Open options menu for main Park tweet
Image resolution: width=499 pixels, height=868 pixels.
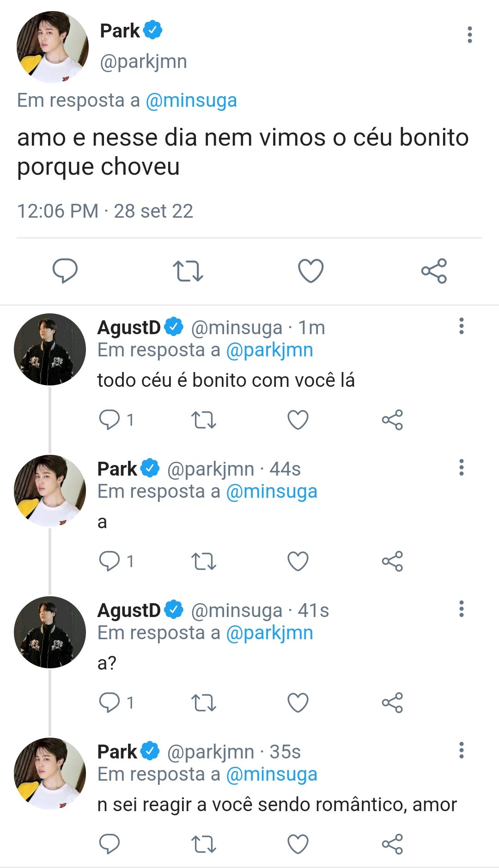coord(470,35)
